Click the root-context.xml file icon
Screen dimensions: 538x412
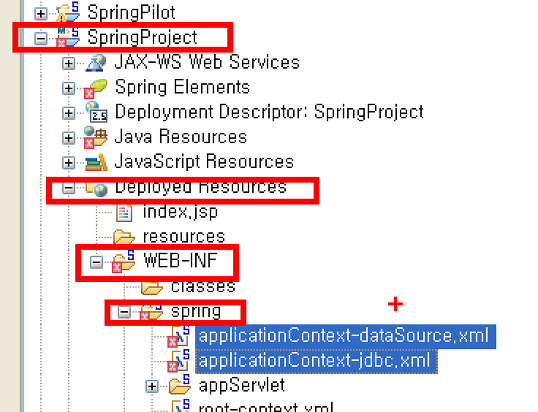point(180,406)
